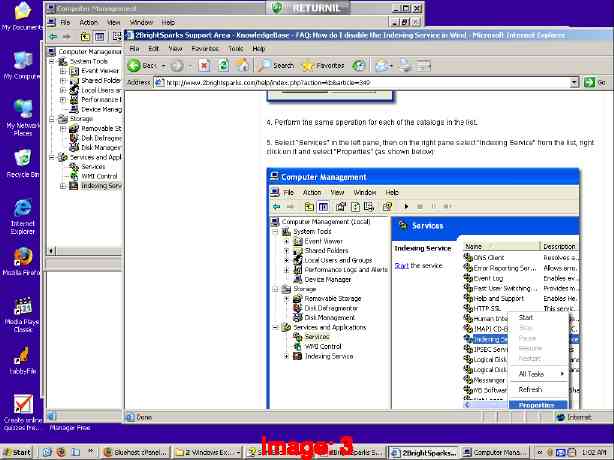Open the 2 Windows Explorer taskbar group
Screen dimensions: 614x460
tap(207, 452)
